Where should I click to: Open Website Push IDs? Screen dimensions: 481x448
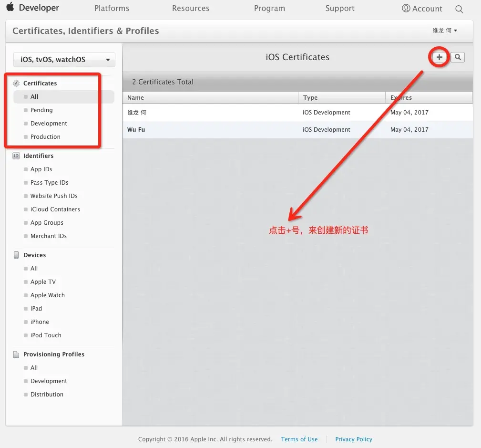(x=54, y=196)
